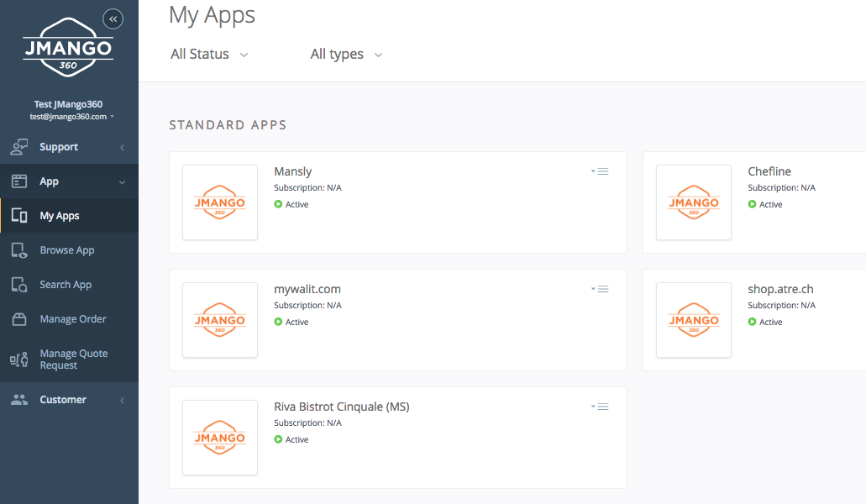
Task: Click Test JMango360 account name
Action: 68,104
